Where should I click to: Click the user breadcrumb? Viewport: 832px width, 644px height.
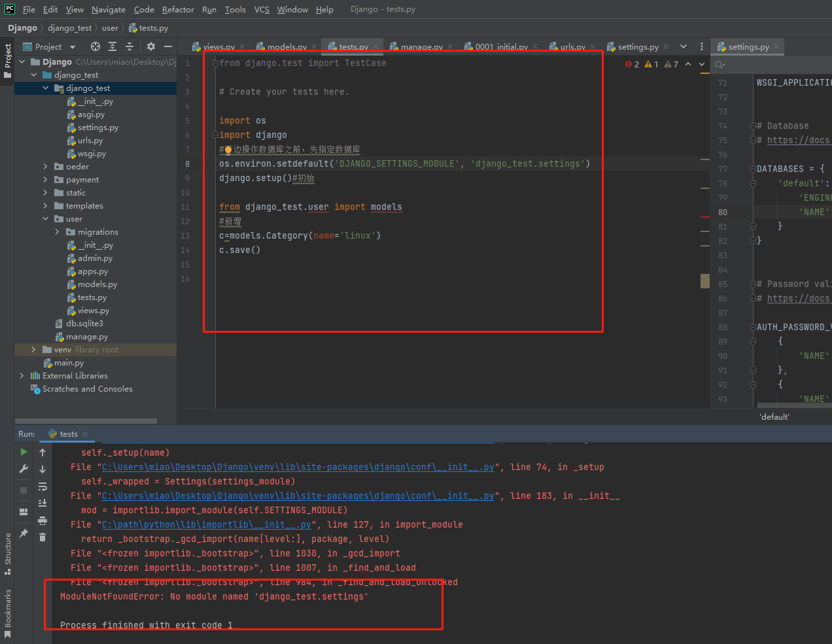[x=110, y=28]
